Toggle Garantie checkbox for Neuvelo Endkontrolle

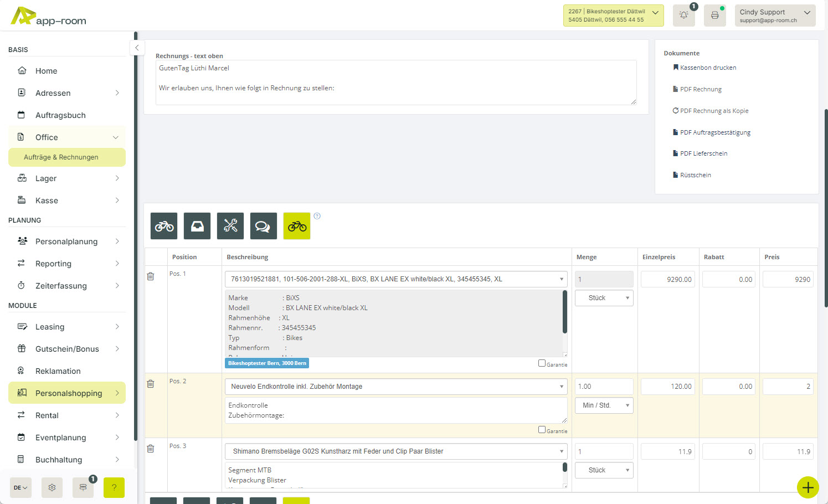(x=542, y=429)
